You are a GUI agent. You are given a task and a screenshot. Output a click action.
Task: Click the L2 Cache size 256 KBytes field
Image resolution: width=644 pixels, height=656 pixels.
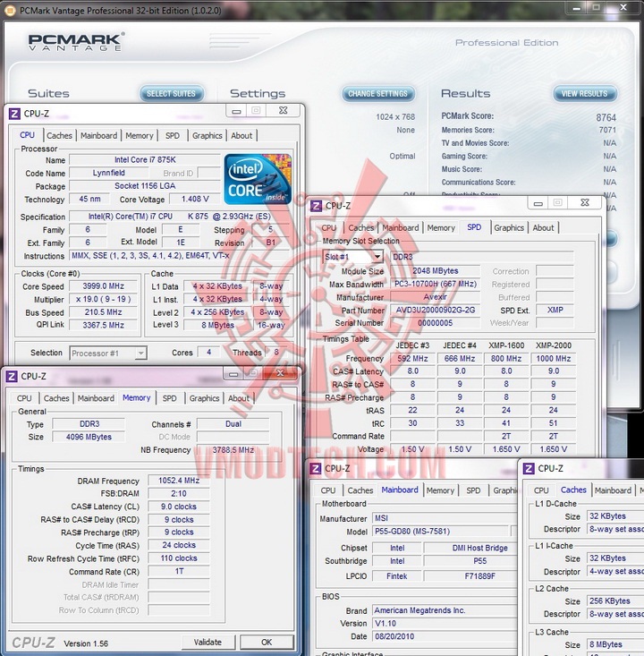[x=615, y=601]
